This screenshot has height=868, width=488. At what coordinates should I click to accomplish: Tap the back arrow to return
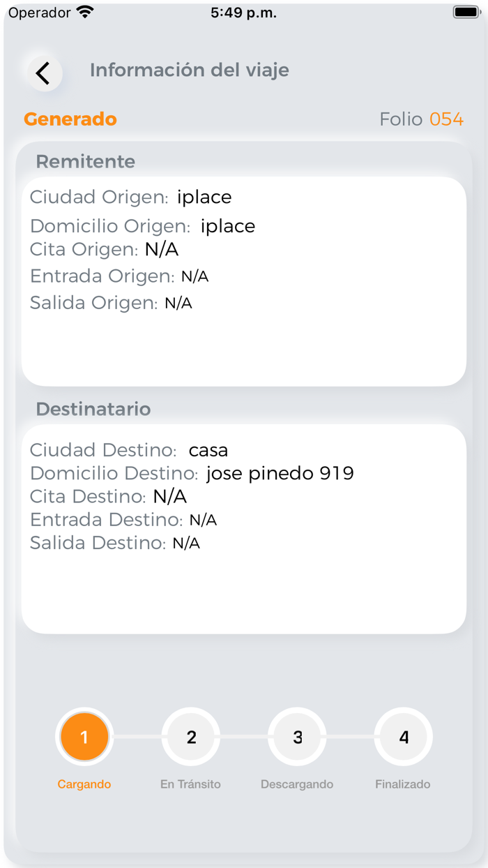click(43, 73)
